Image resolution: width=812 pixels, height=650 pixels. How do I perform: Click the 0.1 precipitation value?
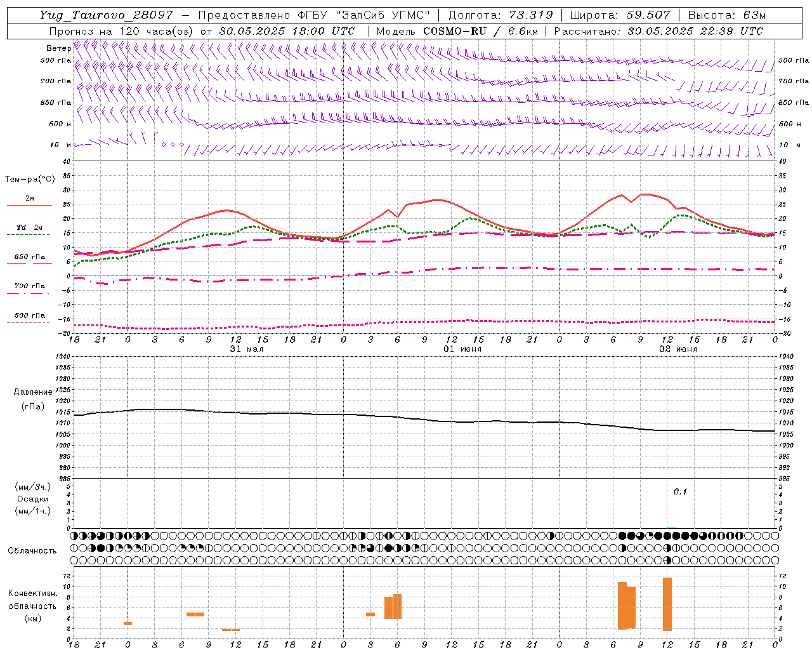pos(680,492)
